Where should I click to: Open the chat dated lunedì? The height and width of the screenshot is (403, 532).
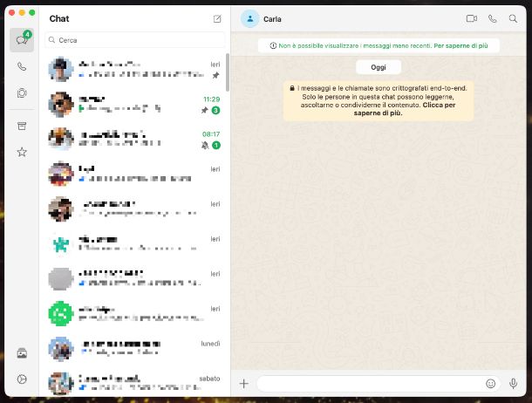(x=135, y=348)
